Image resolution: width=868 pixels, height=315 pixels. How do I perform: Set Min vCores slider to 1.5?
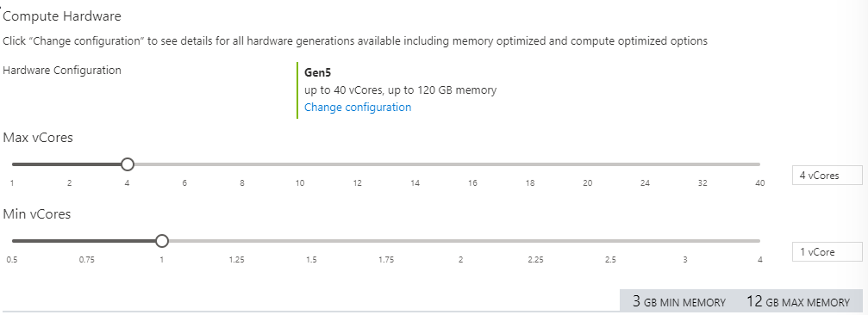311,241
